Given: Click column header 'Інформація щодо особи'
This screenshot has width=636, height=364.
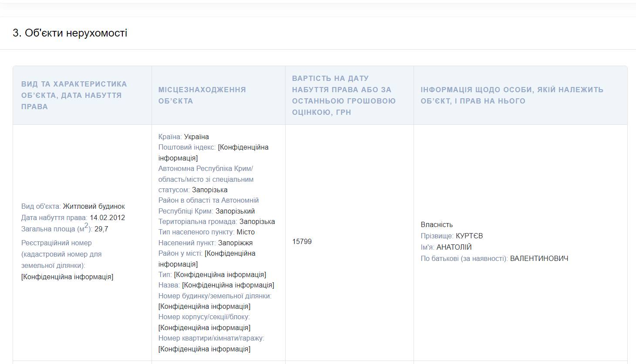Looking at the screenshot, I should pyautogui.click(x=512, y=95).
